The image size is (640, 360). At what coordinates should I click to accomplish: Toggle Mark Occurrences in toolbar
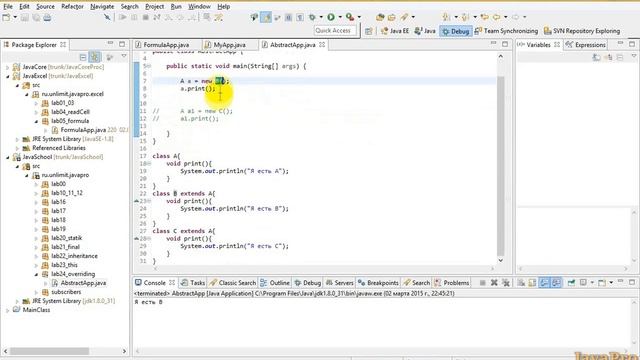click(x=266, y=17)
